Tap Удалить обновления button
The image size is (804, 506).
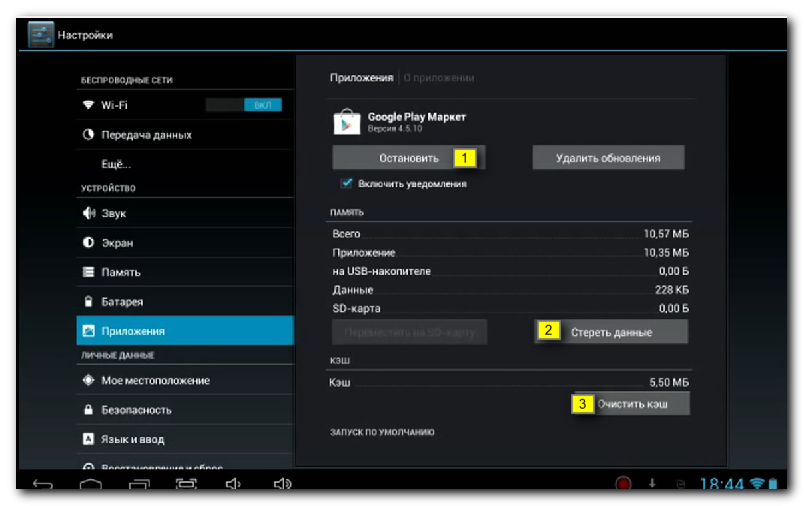[x=608, y=158]
